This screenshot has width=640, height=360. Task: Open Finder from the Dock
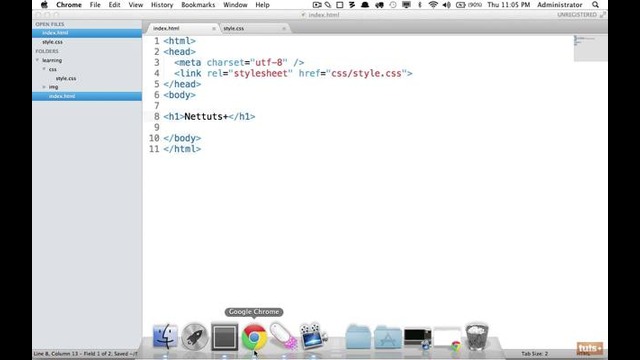pos(165,337)
